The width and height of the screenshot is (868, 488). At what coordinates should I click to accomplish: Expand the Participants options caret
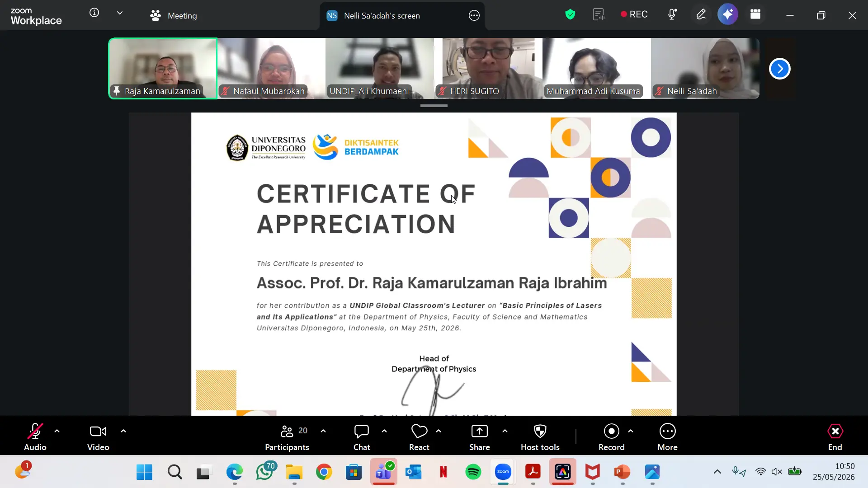point(323,431)
